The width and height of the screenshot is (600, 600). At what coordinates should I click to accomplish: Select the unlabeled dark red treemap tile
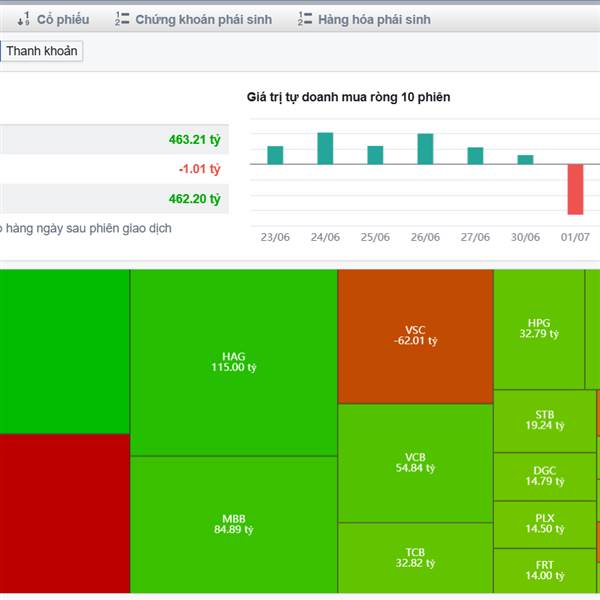(x=65, y=514)
